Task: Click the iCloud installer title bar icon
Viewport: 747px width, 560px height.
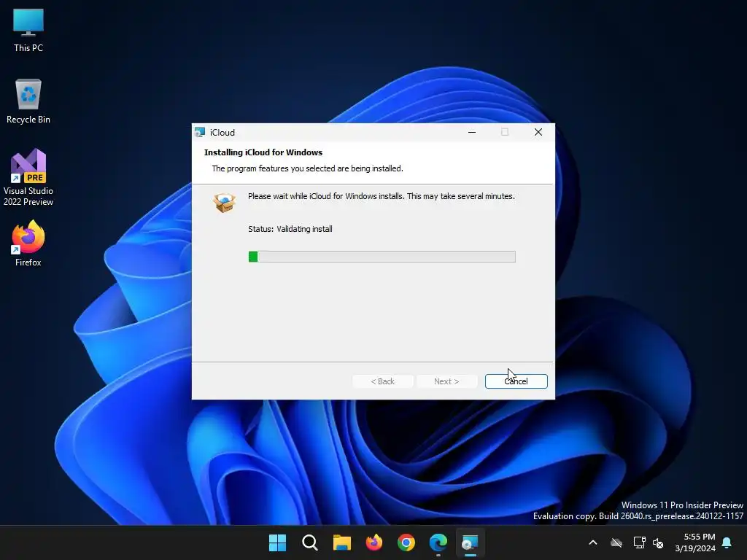Action: (200, 133)
